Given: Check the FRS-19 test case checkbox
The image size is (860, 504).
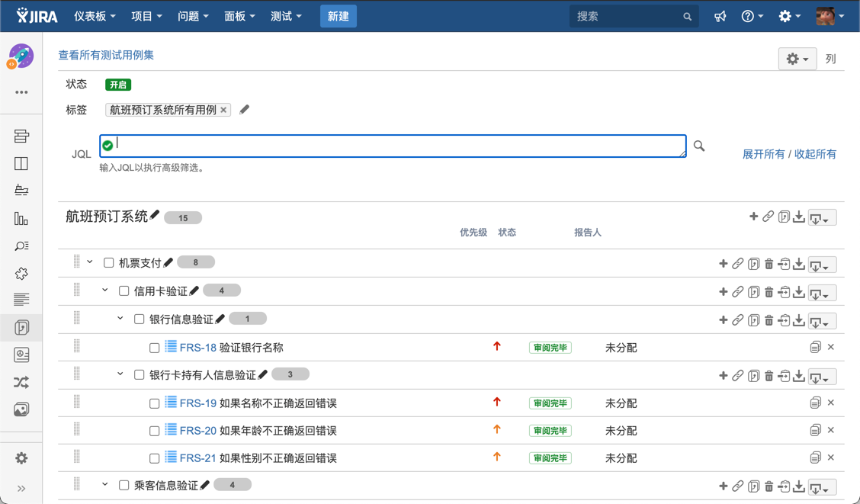Looking at the screenshot, I should point(155,403).
